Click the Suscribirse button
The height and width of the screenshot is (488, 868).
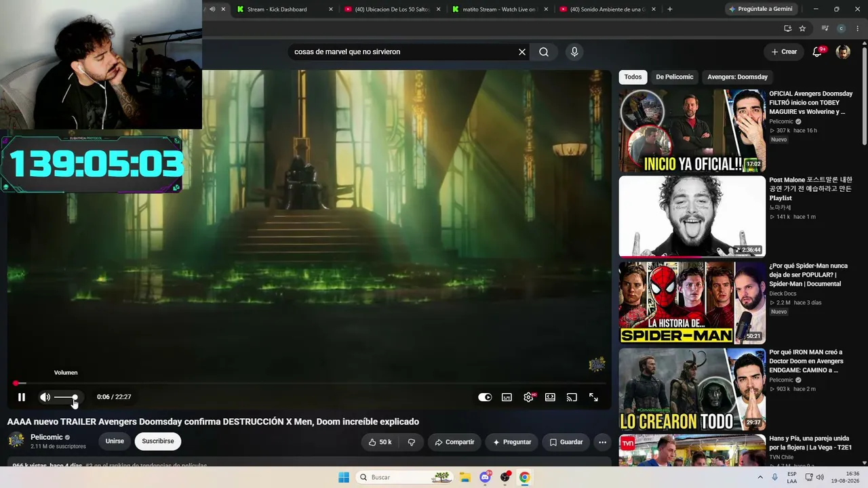tap(158, 441)
